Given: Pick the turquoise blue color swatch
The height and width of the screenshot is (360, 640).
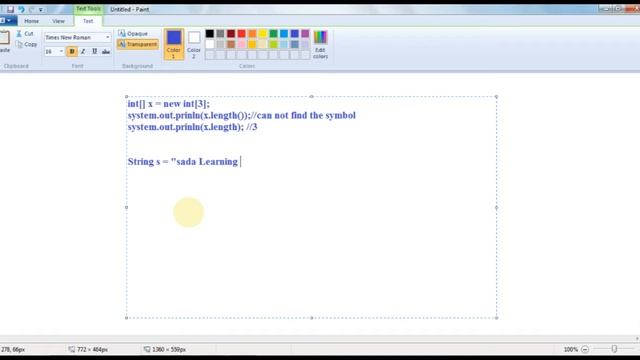Looking at the screenshot, I should click(284, 33).
